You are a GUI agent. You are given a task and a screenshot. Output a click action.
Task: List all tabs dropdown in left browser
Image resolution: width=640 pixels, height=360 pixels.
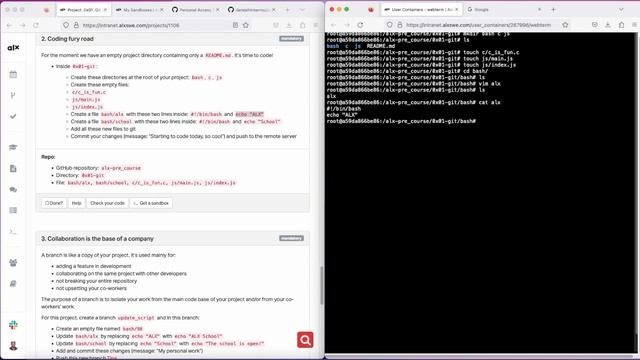click(x=302, y=9)
